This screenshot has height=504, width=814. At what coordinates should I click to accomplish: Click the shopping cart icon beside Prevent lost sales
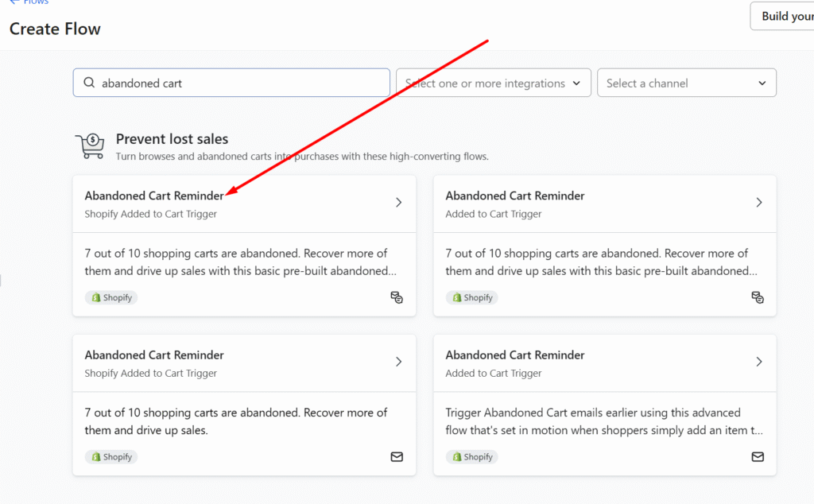tap(90, 146)
